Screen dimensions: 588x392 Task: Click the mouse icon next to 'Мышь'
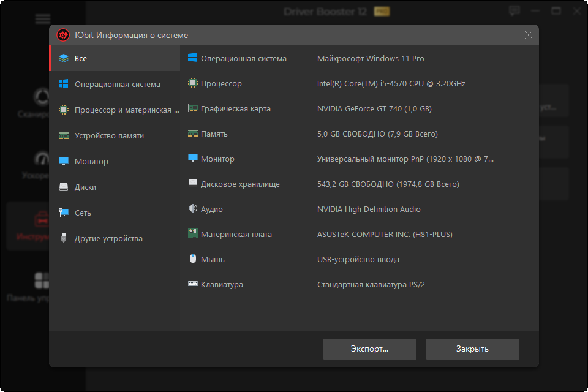coord(193,258)
